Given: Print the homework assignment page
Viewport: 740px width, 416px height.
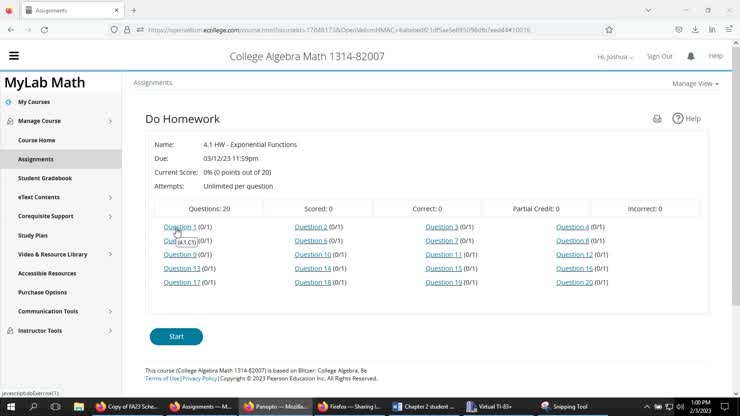Looking at the screenshot, I should (x=657, y=119).
